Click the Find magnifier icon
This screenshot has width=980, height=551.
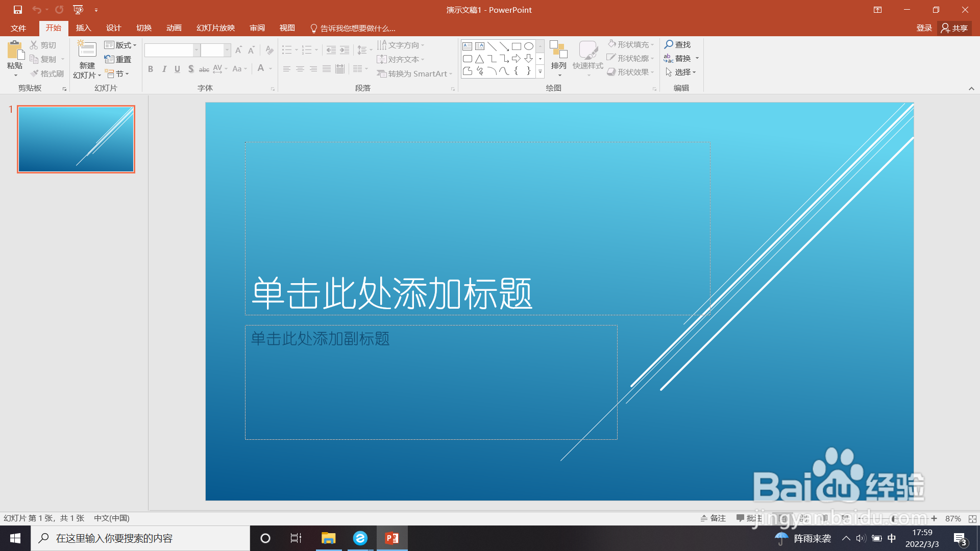pos(669,44)
